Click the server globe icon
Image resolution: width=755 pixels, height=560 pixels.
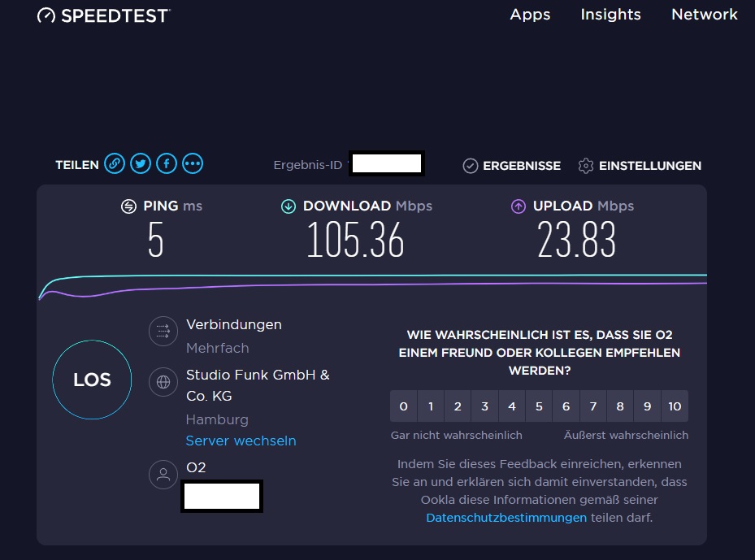(x=163, y=382)
